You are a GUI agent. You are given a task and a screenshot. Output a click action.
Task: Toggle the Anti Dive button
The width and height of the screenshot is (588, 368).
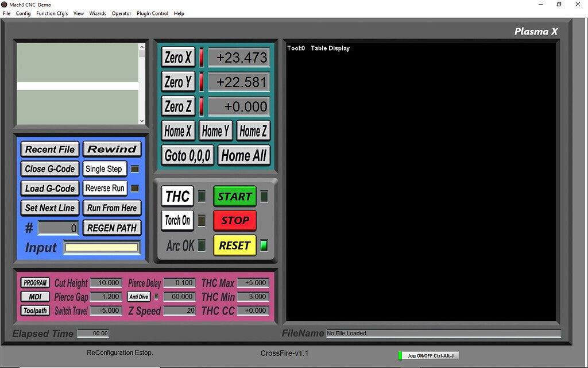pos(139,297)
